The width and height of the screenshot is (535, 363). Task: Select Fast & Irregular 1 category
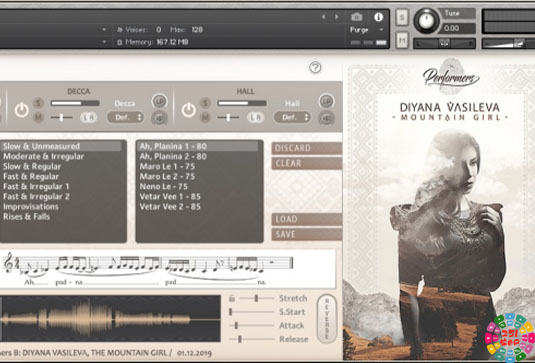61,187
